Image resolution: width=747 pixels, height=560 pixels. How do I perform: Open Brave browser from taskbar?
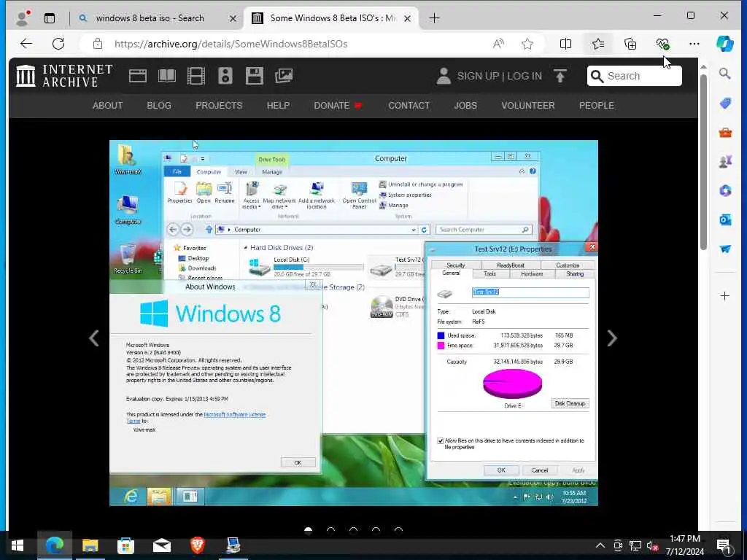(197, 545)
